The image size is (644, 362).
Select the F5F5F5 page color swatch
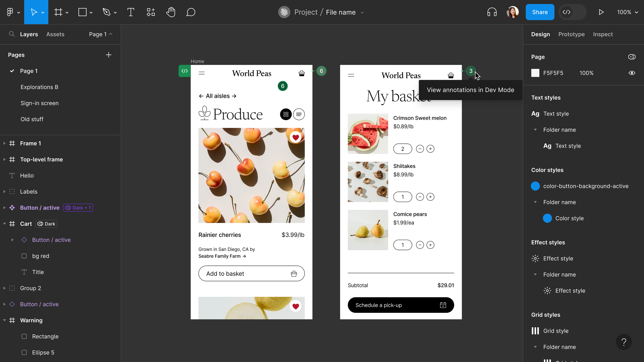(536, 73)
